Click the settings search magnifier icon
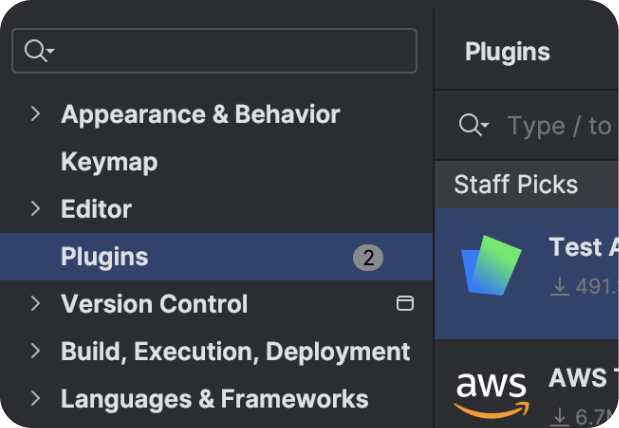This screenshot has width=619, height=428. click(39, 51)
